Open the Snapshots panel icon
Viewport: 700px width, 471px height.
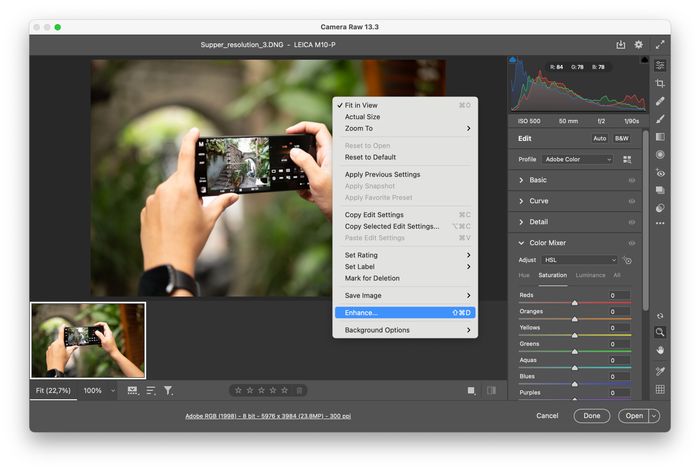point(660,190)
